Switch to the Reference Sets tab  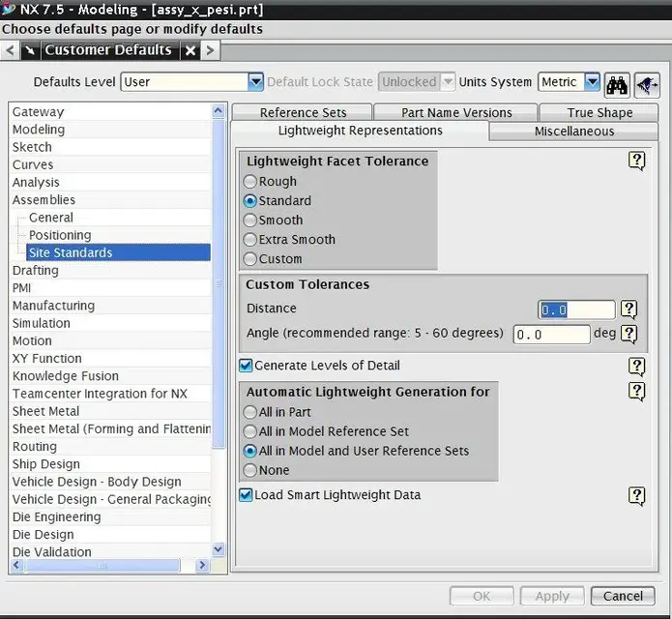[x=303, y=112]
